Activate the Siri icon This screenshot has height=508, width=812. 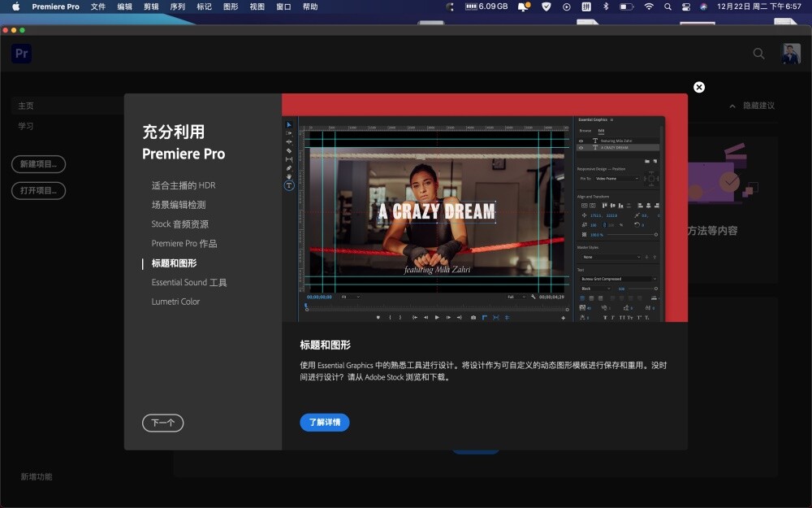point(703,7)
